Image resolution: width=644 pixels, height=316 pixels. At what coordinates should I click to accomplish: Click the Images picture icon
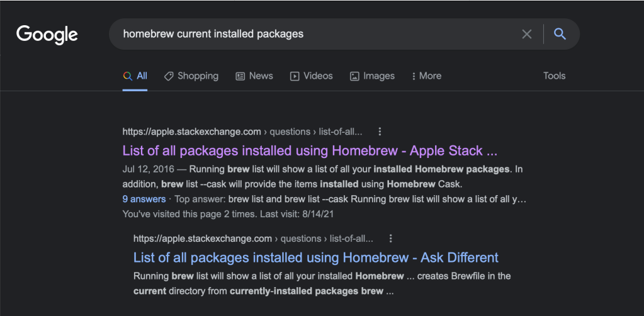[x=354, y=76]
